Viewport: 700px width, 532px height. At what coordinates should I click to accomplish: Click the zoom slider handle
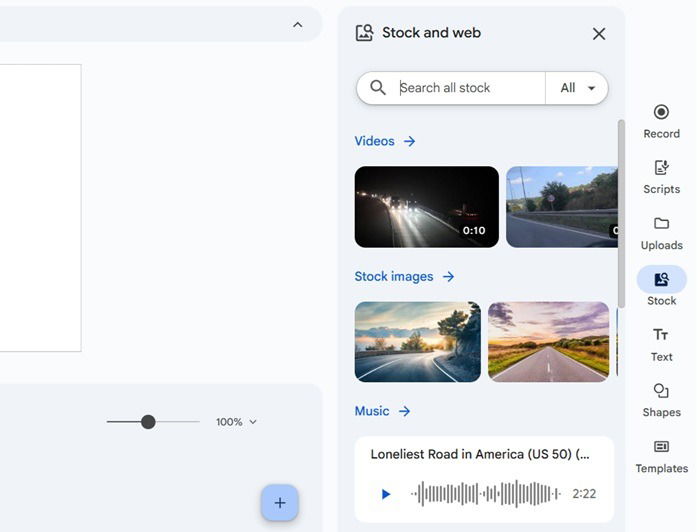click(x=148, y=422)
